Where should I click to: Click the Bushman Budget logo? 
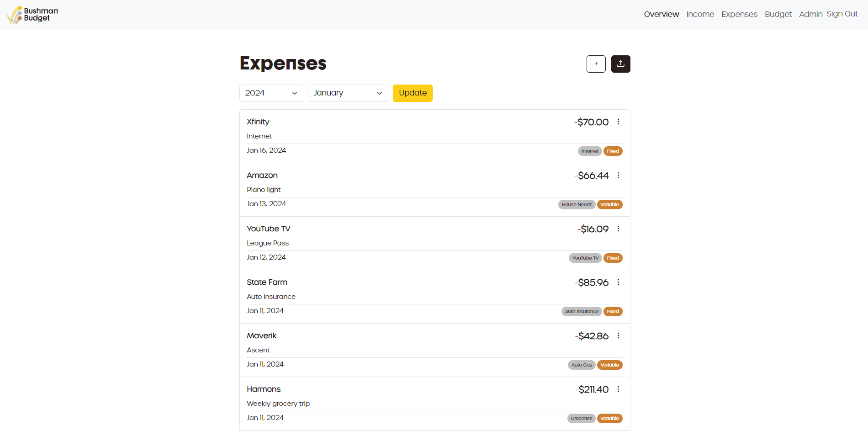pos(32,15)
